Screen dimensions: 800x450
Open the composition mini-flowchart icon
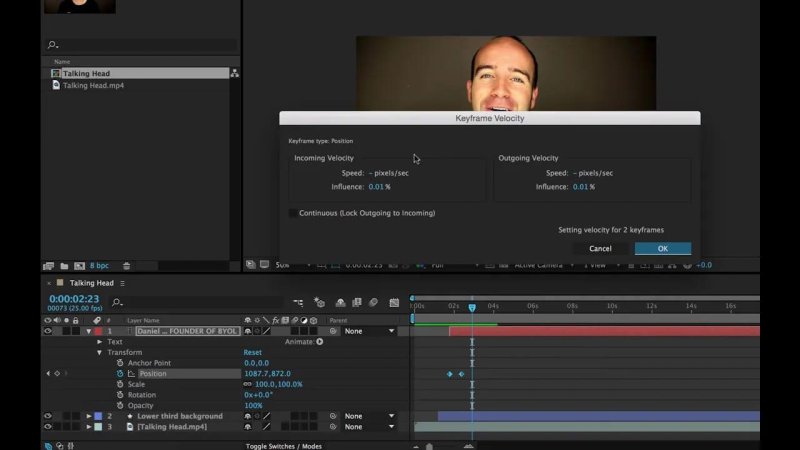tap(298, 303)
